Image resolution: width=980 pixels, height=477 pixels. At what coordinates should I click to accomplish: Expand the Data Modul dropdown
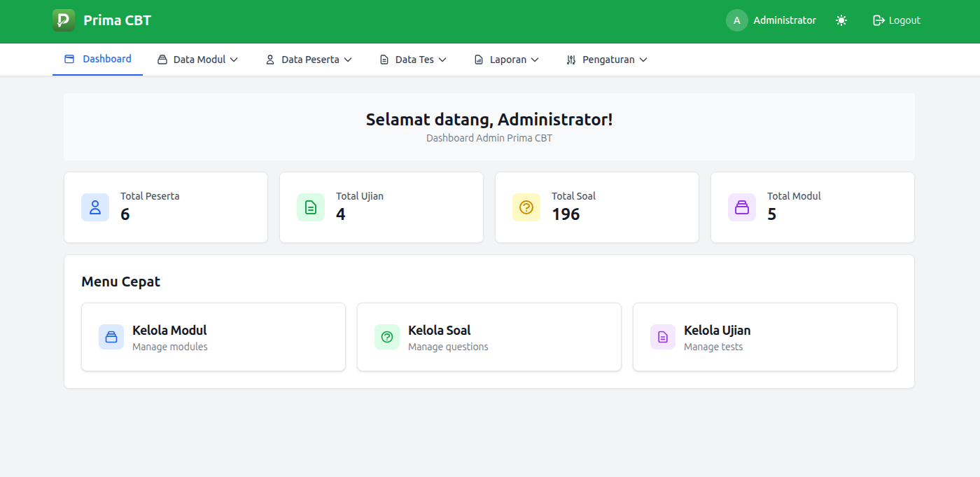click(198, 60)
